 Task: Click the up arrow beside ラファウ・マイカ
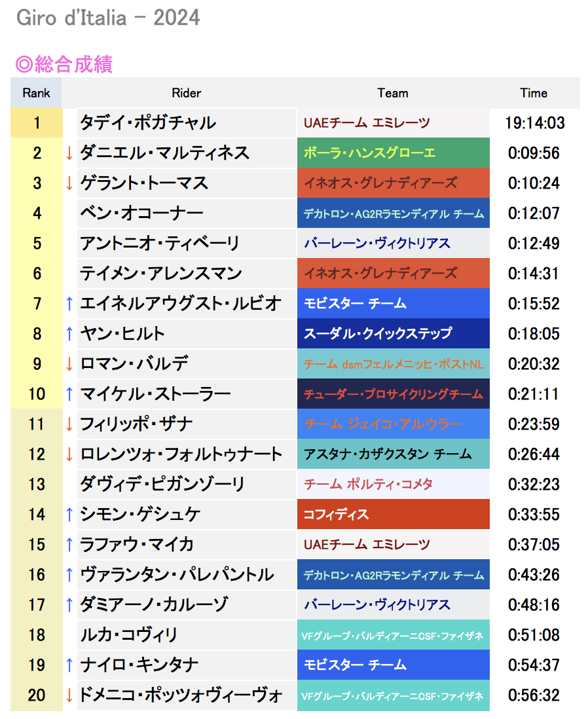pos(69,545)
